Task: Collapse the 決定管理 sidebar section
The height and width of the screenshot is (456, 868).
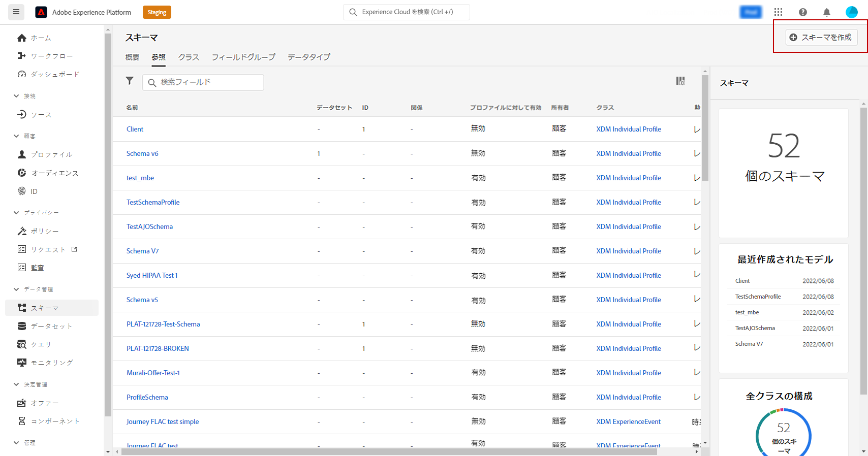Action: click(16, 384)
